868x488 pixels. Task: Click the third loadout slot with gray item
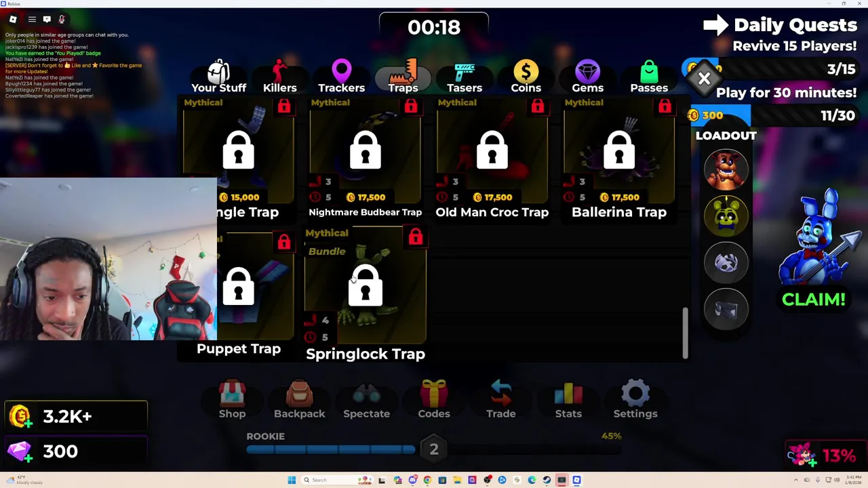(x=726, y=262)
